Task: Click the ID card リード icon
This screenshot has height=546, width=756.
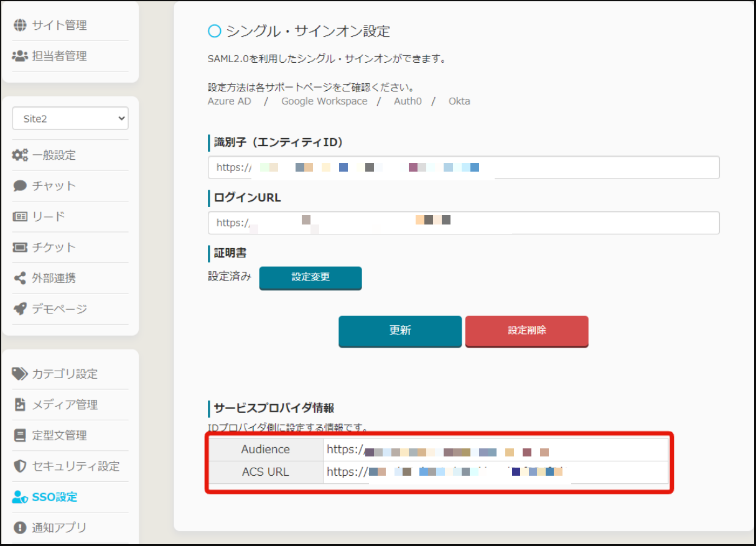Action: tap(20, 216)
